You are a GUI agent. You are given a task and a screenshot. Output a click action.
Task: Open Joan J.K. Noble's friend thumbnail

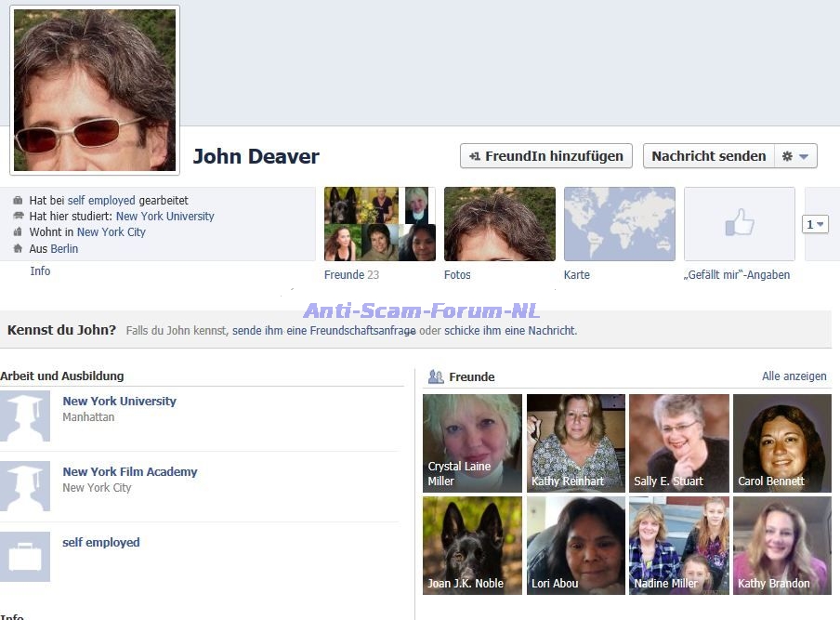click(472, 546)
